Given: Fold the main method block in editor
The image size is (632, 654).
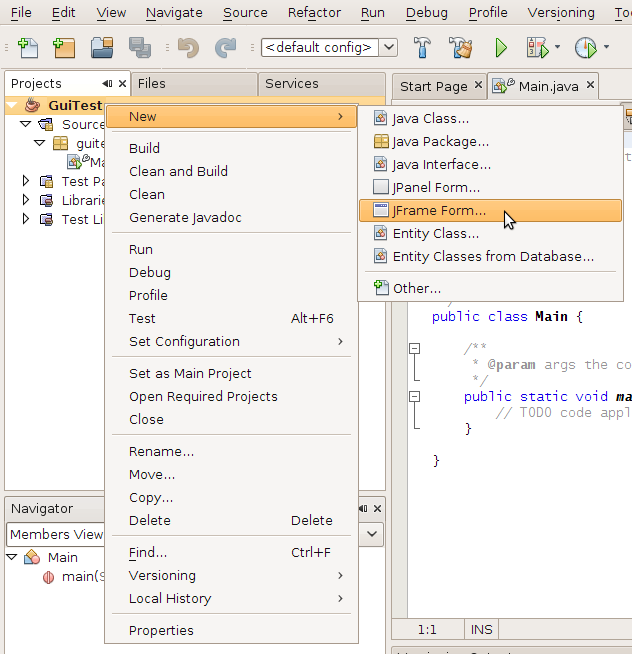Looking at the screenshot, I should pyautogui.click(x=414, y=396).
